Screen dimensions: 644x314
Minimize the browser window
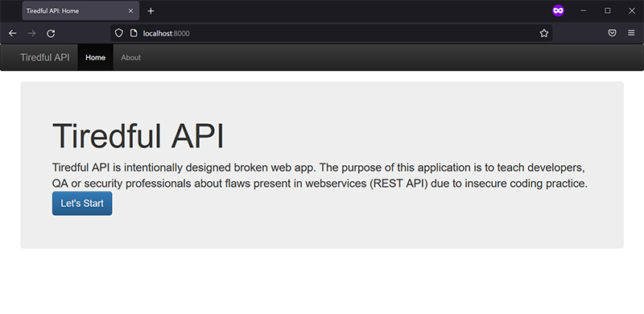[583, 11]
